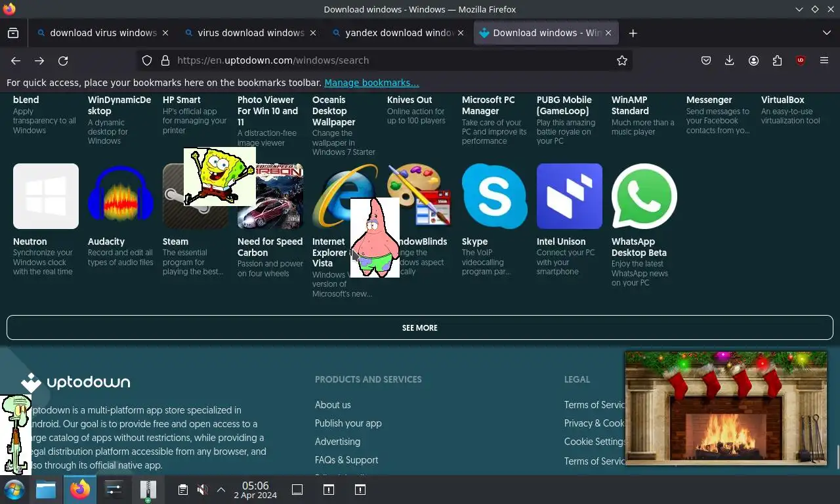Switch to 'download virus windows' tab

(97, 33)
